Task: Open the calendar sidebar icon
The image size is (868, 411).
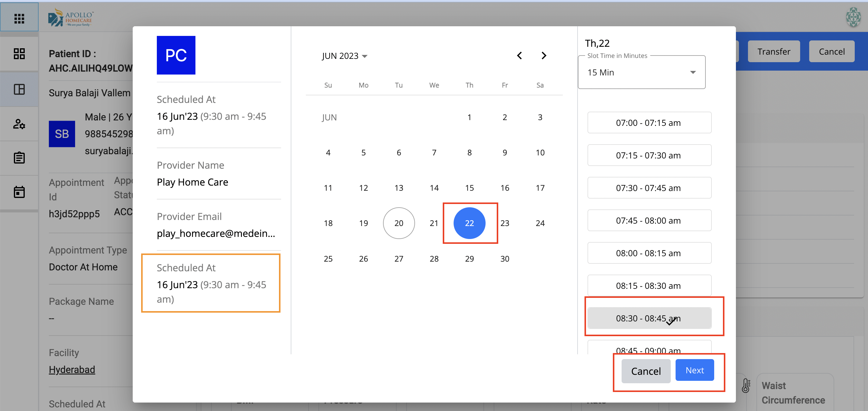Action: coord(19,192)
